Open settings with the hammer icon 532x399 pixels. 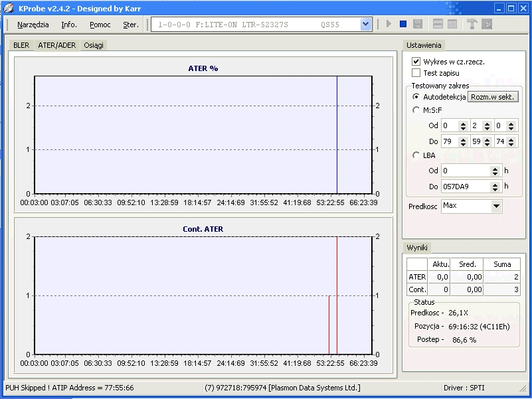point(472,24)
